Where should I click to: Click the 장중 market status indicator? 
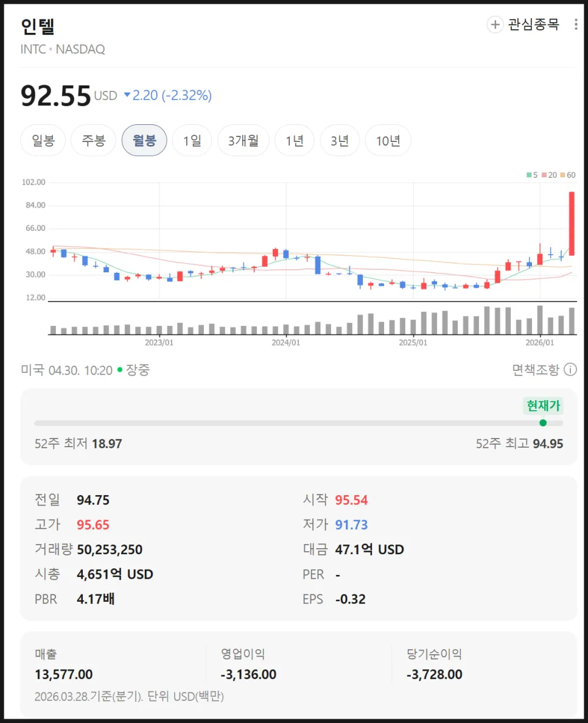pyautogui.click(x=134, y=370)
